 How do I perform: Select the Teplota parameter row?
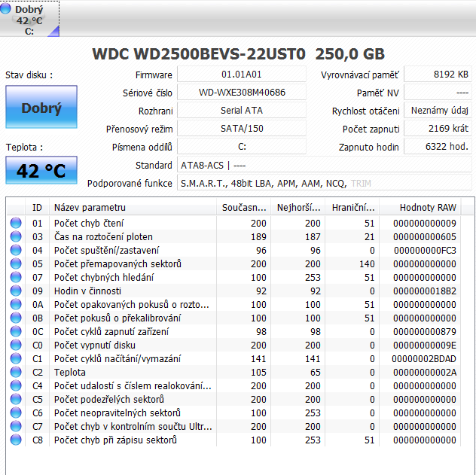(233, 372)
